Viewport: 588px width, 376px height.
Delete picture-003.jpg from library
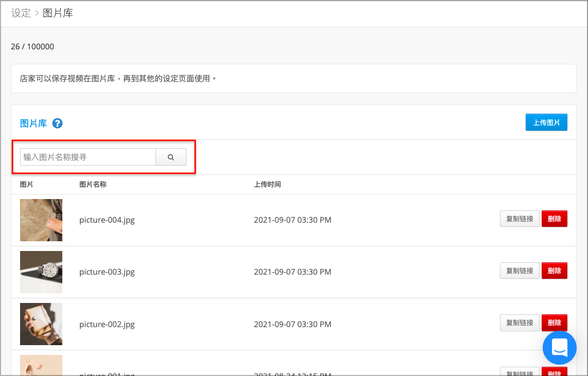554,271
